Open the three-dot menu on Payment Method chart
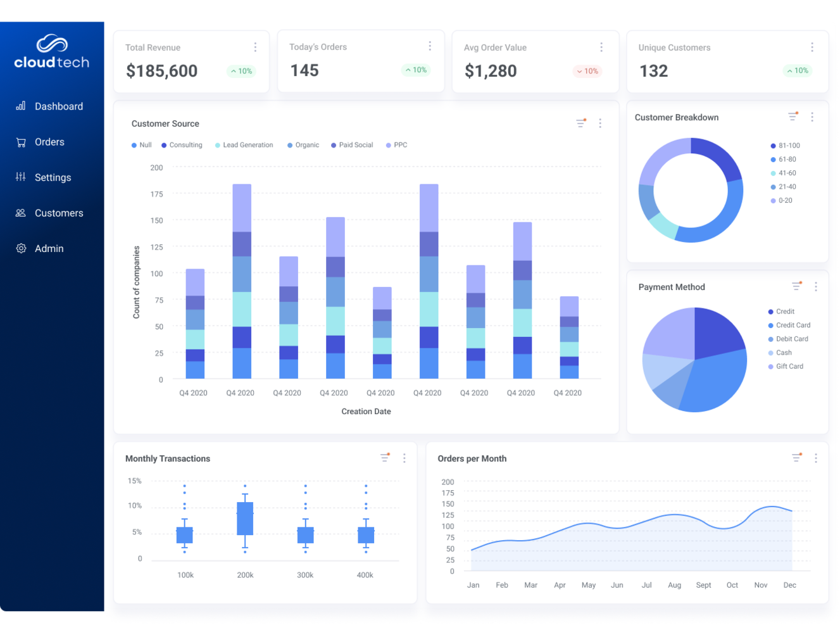Viewport: 840px width, 625px height. (815, 286)
